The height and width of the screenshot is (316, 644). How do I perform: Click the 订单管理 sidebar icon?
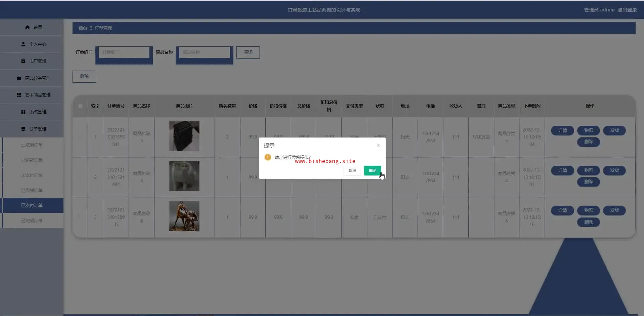(23, 129)
